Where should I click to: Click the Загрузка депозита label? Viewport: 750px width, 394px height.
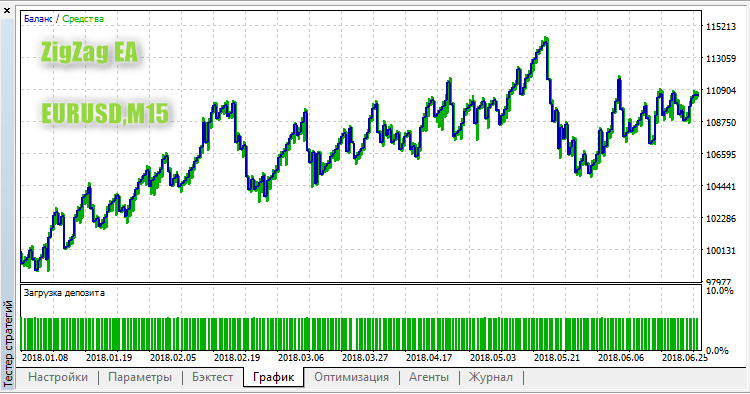(64, 293)
